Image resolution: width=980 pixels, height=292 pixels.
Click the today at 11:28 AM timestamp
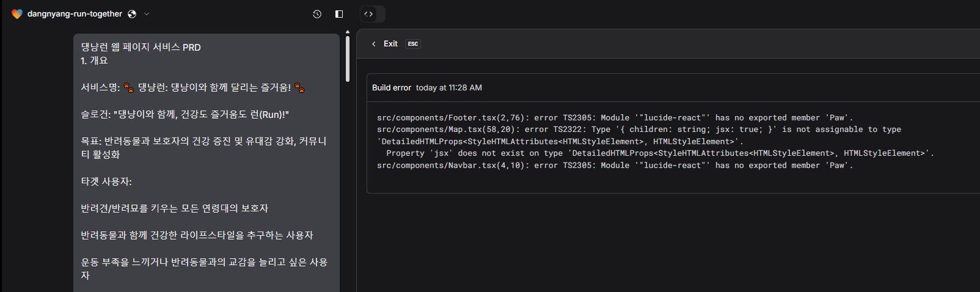[449, 88]
